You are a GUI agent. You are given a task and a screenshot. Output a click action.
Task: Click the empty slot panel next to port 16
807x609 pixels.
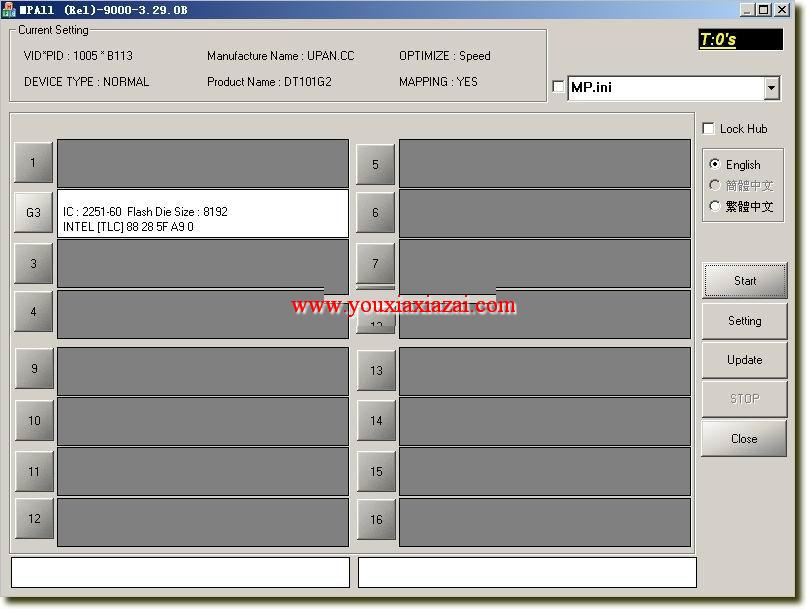[x=545, y=522]
